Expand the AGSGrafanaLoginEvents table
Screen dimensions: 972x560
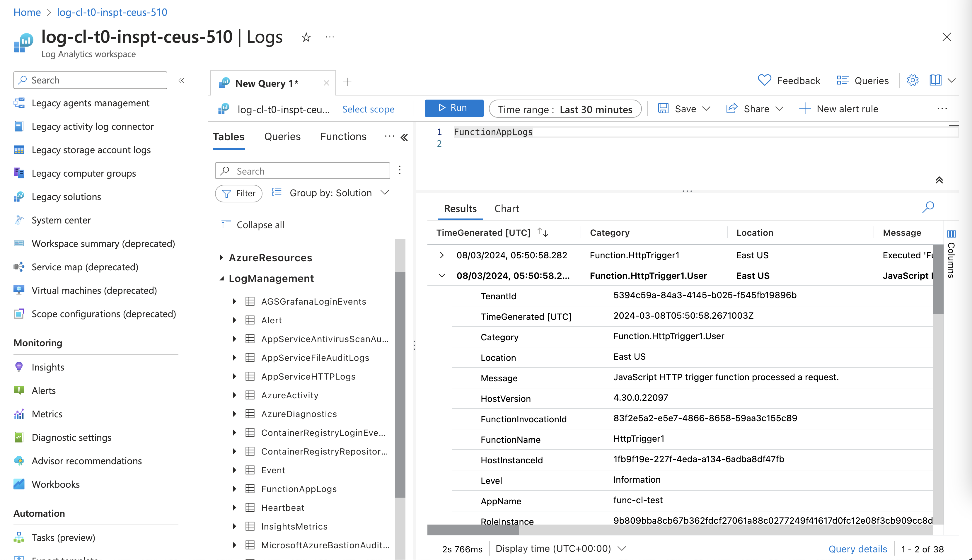pyautogui.click(x=234, y=301)
